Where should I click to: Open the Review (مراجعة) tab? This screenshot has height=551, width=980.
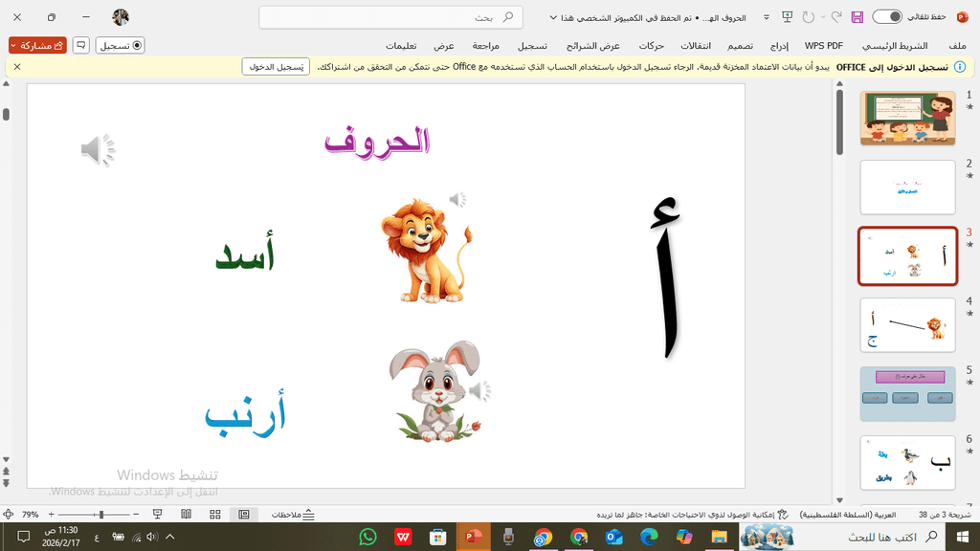pos(485,46)
